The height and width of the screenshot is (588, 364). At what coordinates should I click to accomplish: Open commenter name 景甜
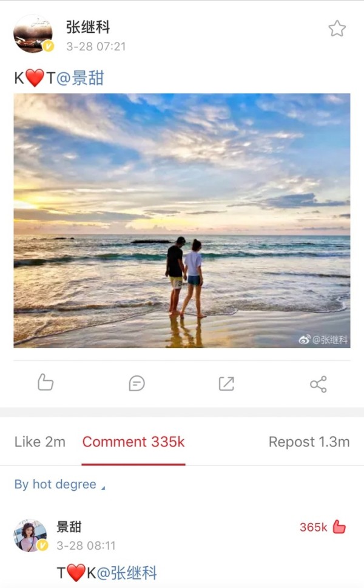pos(69,527)
